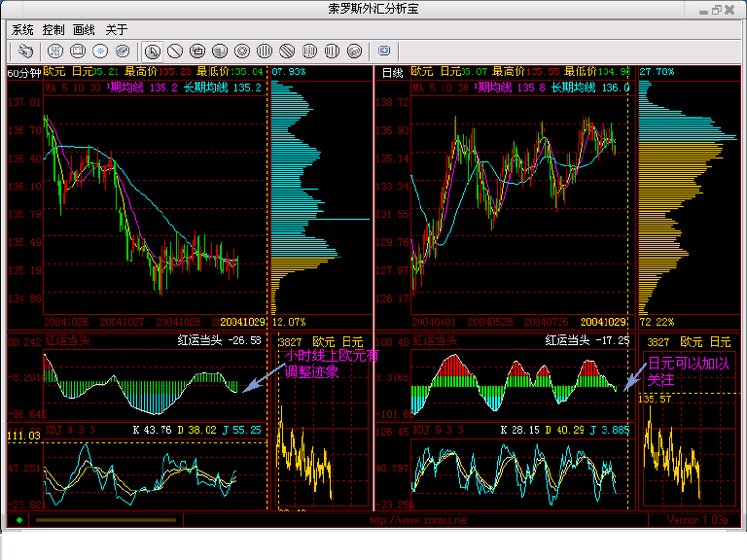The height and width of the screenshot is (560, 747).
Task: Click the 60分钟 timeframe label
Action: (23, 72)
